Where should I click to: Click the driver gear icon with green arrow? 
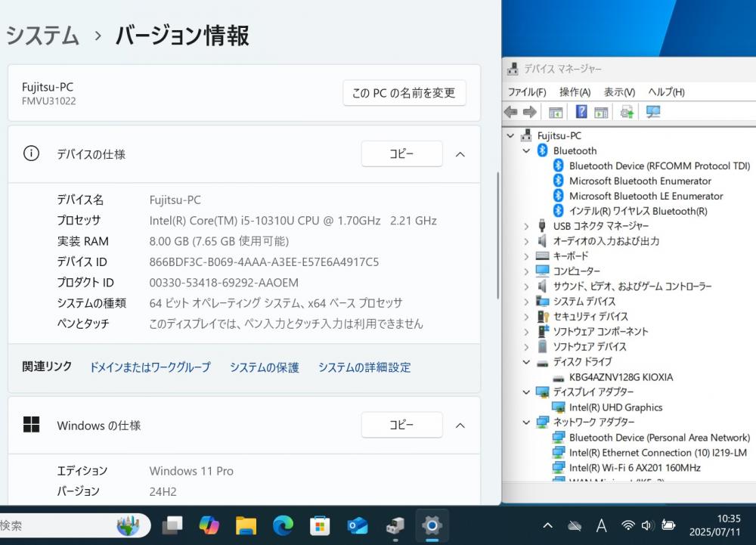tap(627, 113)
